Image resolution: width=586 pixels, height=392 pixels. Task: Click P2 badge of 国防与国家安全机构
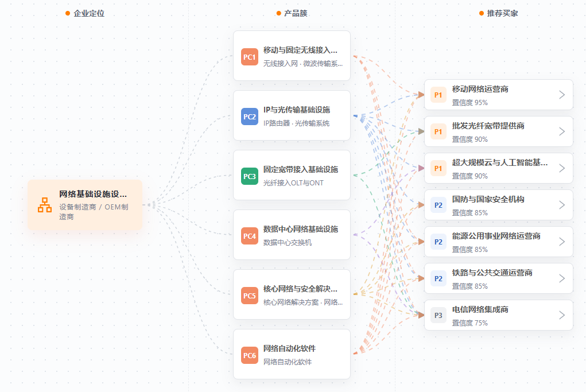click(438, 205)
